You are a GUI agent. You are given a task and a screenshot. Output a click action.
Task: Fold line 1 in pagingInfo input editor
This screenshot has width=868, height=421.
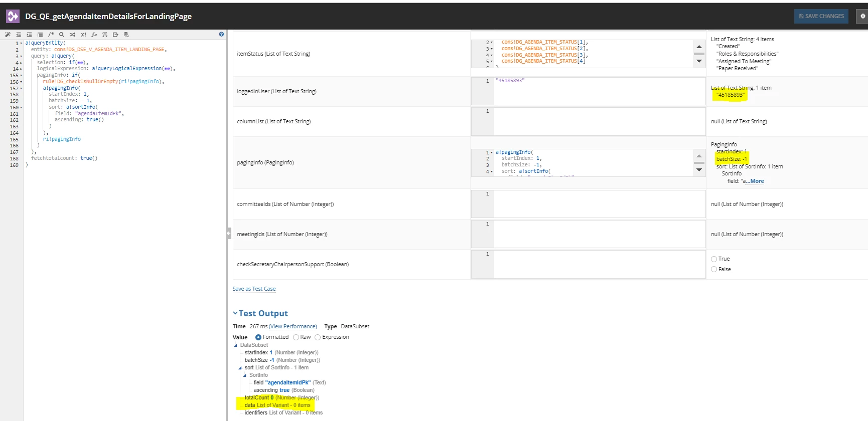click(492, 152)
